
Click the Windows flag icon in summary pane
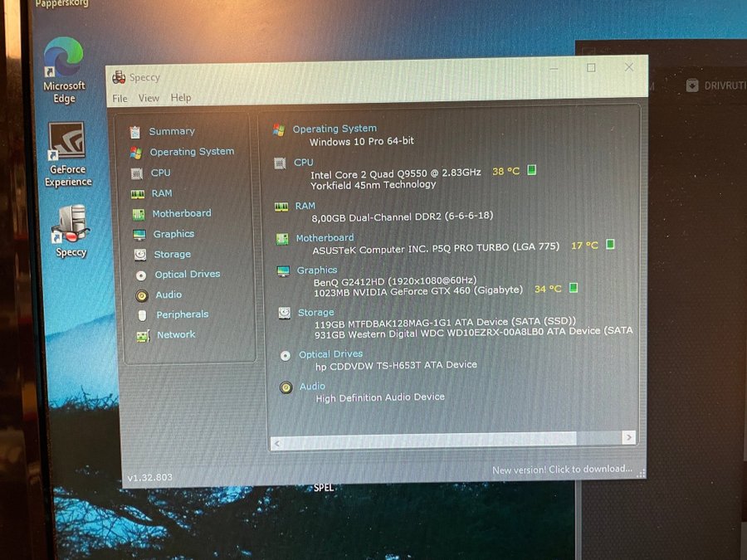(x=279, y=129)
